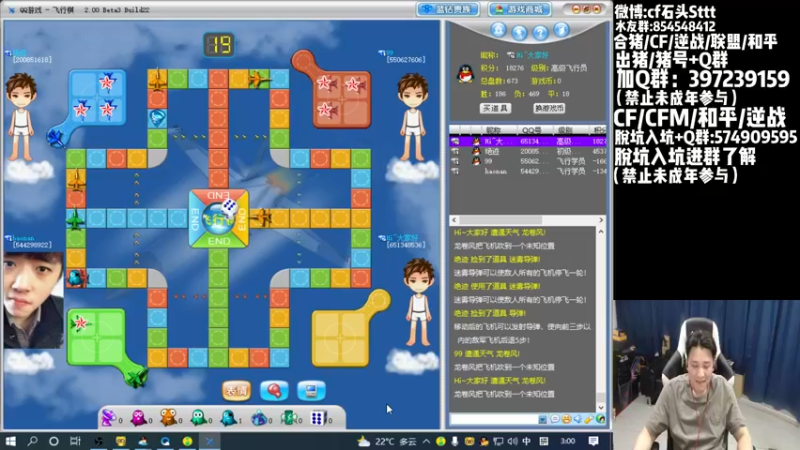
Task: Click the taskbar clock showing 3:00
Action: click(568, 441)
